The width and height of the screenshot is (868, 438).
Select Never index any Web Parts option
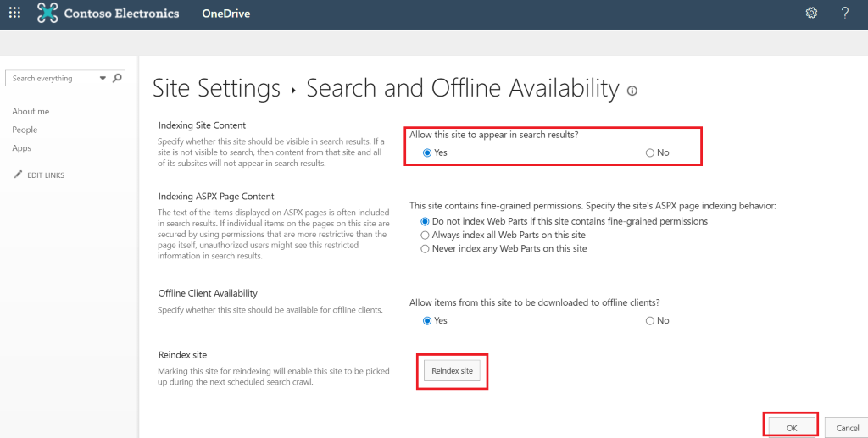[x=426, y=249]
